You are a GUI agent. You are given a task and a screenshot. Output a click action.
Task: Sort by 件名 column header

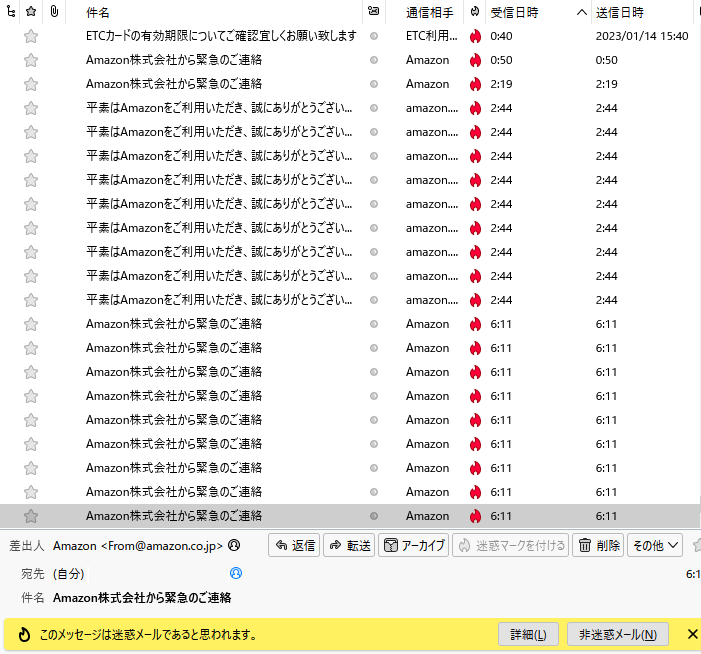(97, 13)
